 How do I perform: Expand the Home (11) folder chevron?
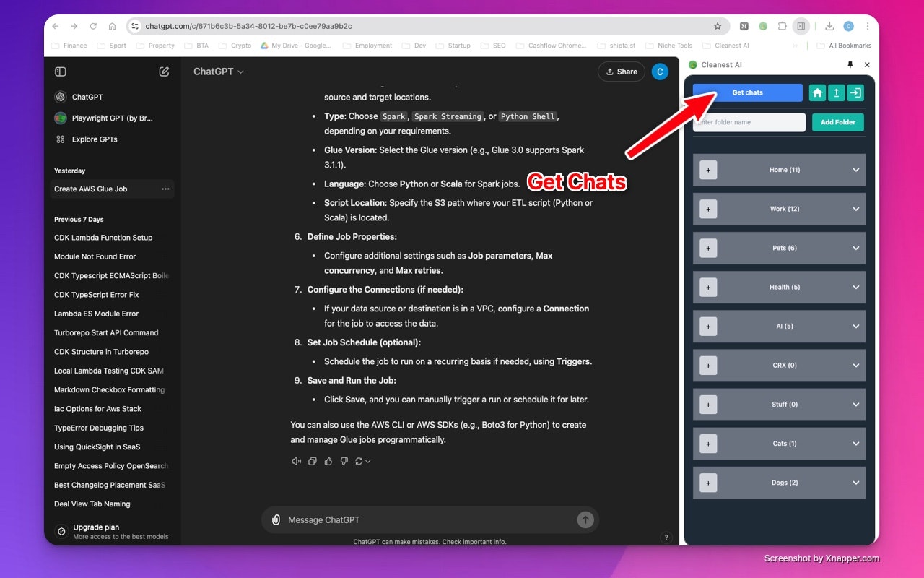[x=856, y=170]
